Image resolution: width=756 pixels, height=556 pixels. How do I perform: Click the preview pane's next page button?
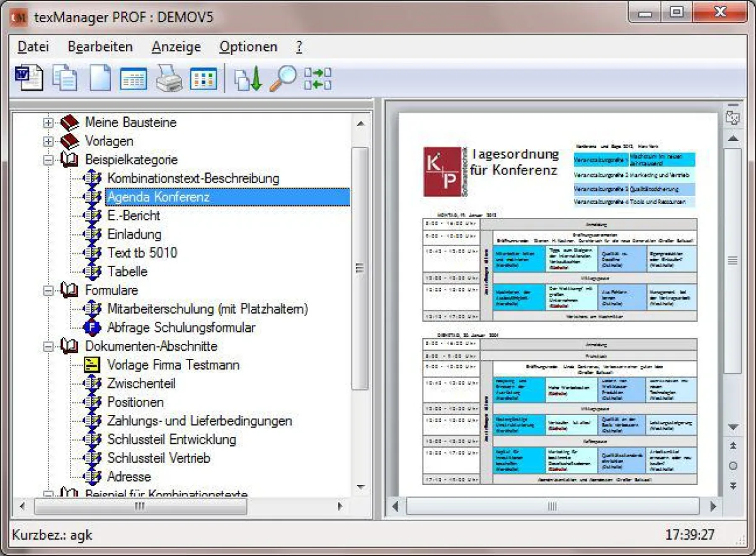pyautogui.click(x=733, y=486)
